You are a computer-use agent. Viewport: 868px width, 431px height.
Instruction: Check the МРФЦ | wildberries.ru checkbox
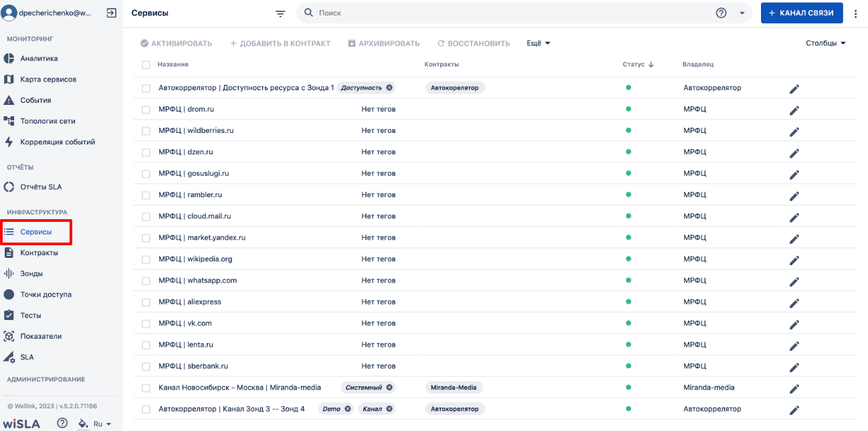(146, 131)
